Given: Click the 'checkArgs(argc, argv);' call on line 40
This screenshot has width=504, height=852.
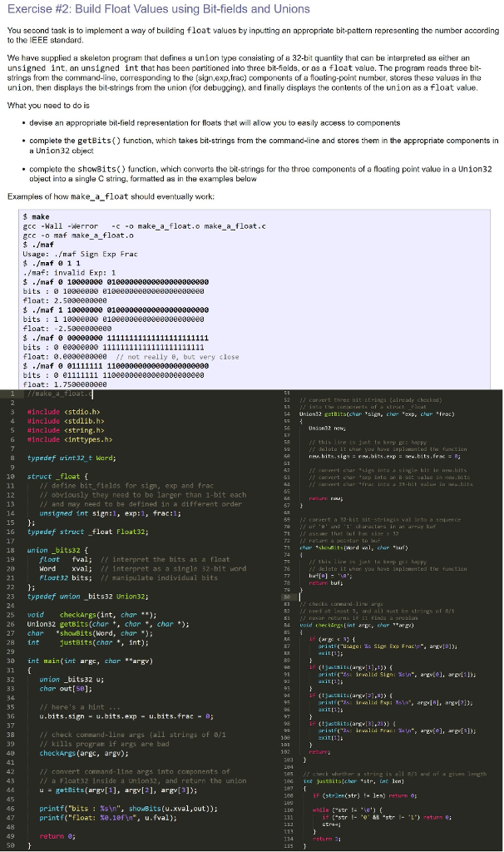Looking at the screenshot, I should [84, 754].
